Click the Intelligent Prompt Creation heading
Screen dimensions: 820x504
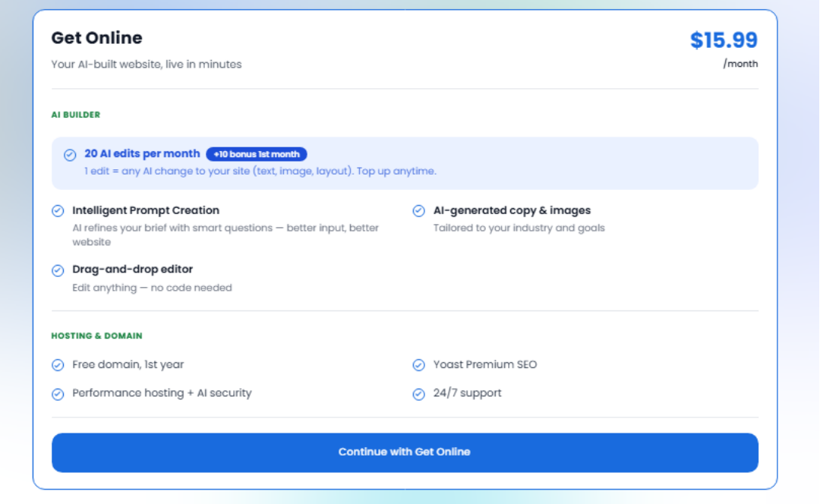(x=146, y=210)
